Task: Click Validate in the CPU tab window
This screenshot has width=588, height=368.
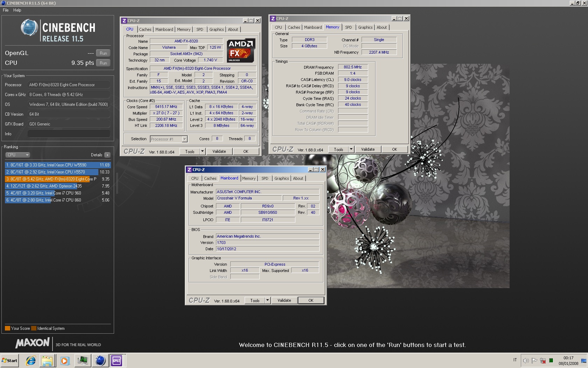Action: point(219,151)
